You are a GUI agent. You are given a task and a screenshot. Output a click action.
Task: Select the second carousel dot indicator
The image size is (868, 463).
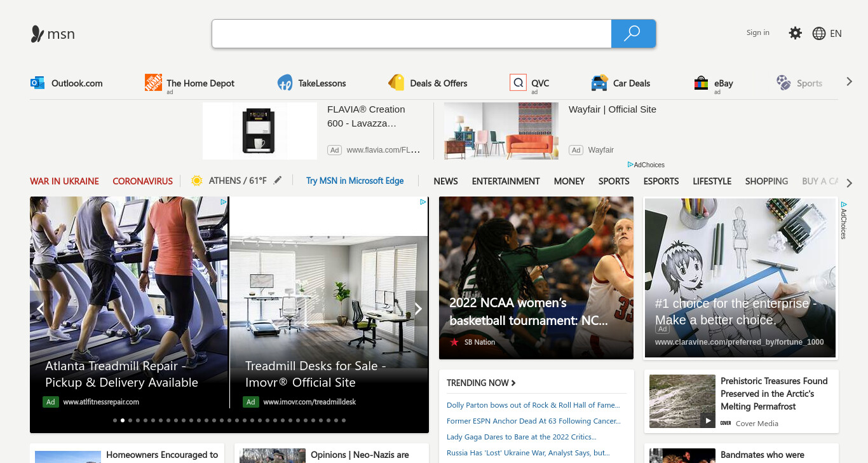point(123,420)
